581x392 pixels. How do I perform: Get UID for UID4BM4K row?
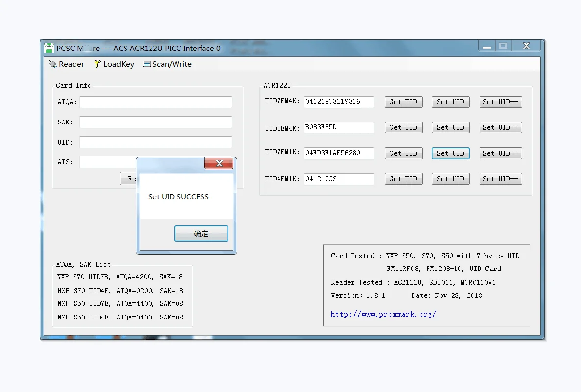404,128
